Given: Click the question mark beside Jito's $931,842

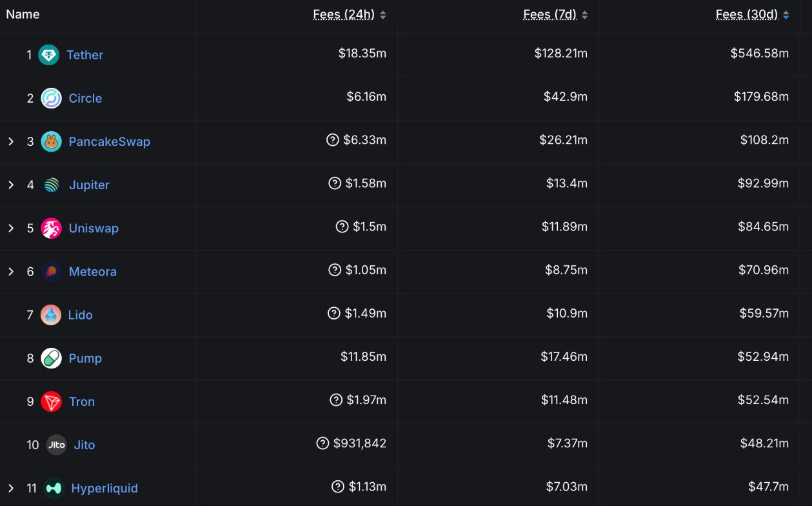Looking at the screenshot, I should (x=323, y=443).
